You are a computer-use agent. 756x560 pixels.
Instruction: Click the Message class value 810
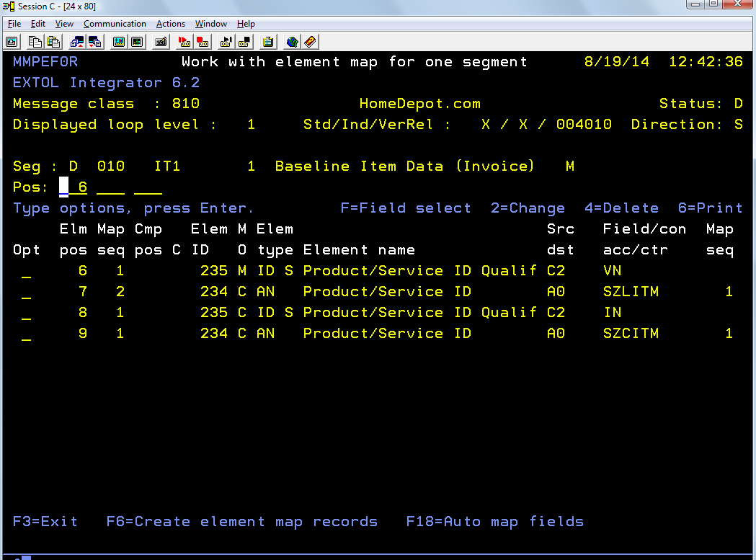[186, 104]
